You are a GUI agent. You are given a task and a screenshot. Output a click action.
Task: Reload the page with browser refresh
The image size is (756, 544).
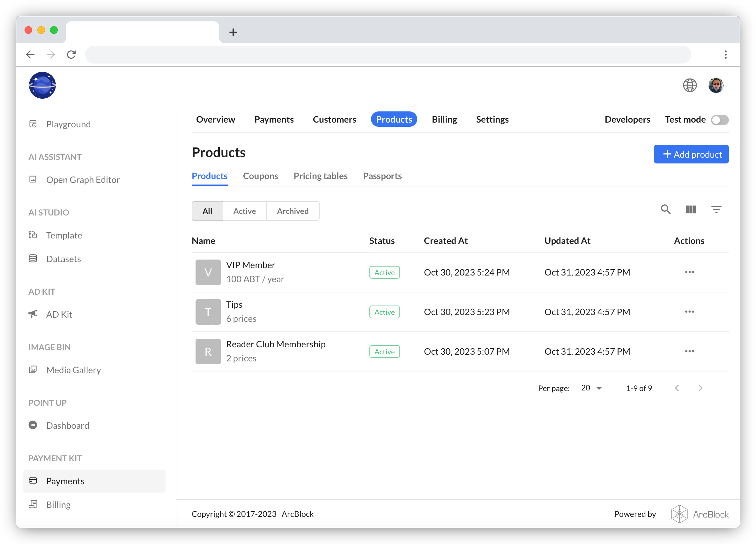pyautogui.click(x=71, y=54)
